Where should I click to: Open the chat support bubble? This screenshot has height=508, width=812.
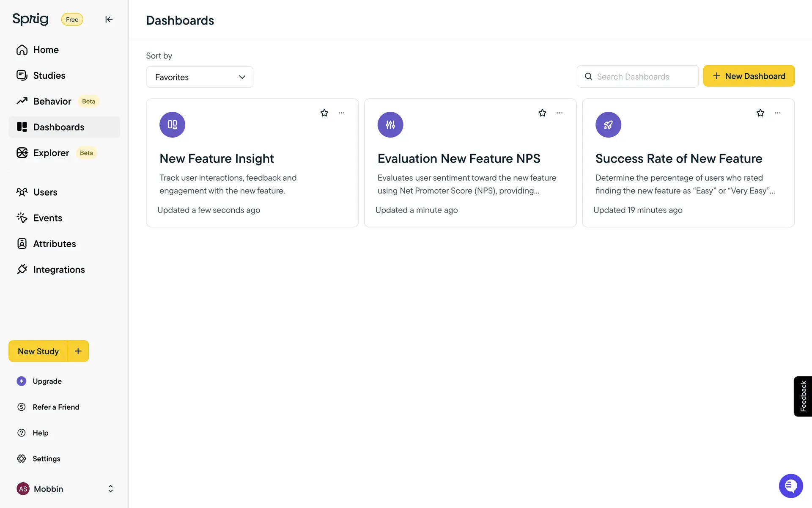791,486
